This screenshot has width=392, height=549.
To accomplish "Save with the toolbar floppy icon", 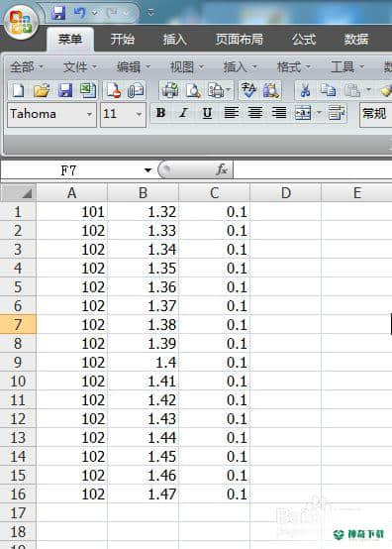I will click(x=65, y=90).
